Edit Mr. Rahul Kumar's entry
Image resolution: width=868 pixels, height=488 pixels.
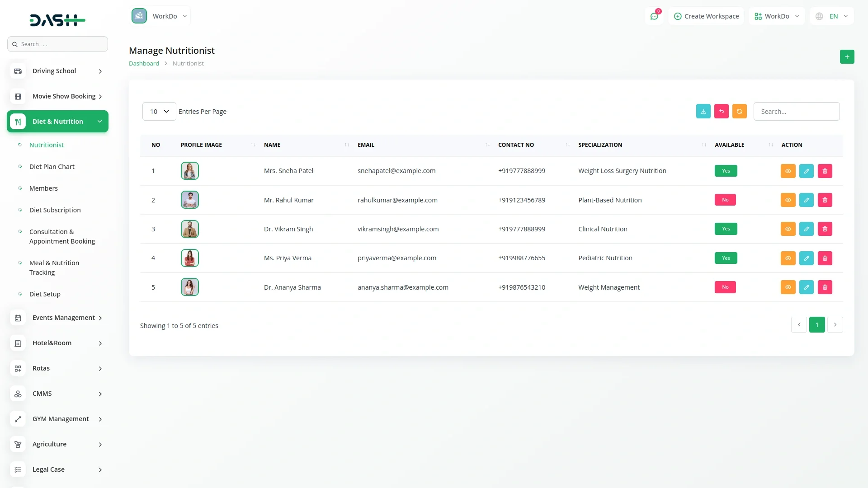click(x=806, y=200)
